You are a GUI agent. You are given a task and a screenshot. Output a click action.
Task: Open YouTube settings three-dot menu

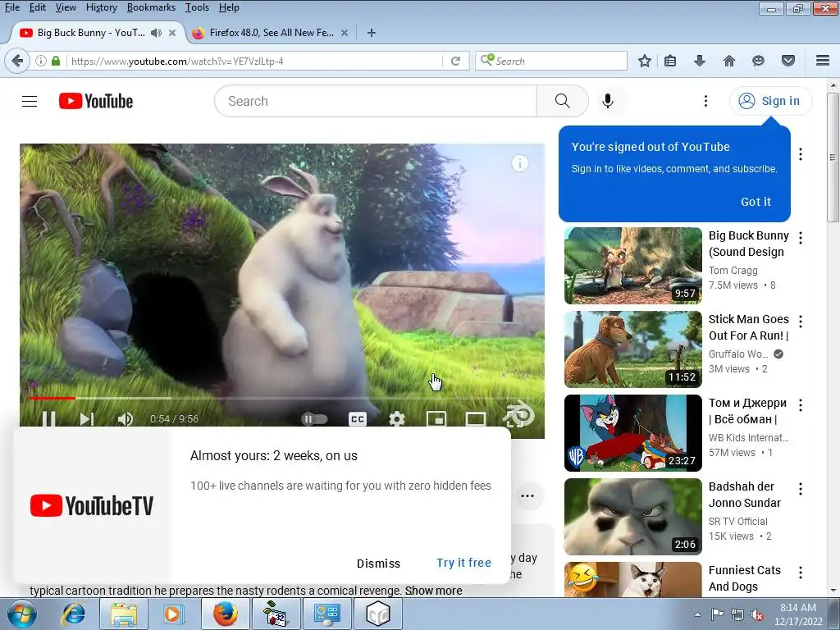point(705,101)
